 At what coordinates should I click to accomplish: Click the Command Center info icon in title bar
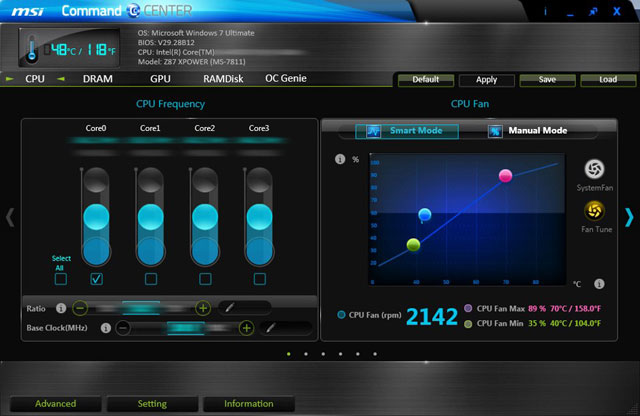545,11
